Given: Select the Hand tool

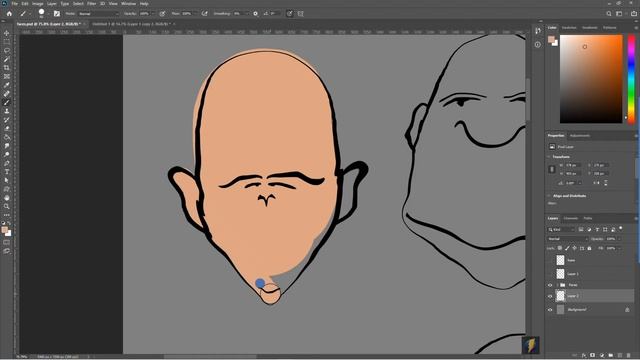Looking at the screenshot, I should (x=7, y=198).
